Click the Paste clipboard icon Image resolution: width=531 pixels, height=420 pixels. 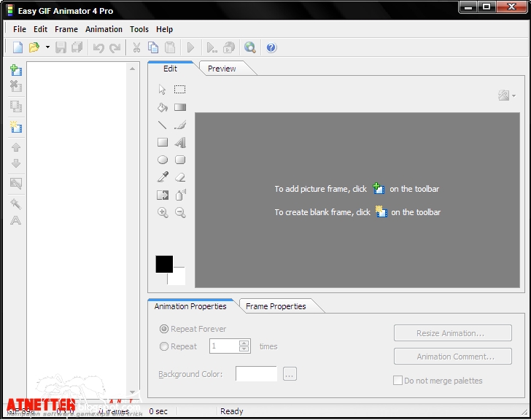coord(170,47)
